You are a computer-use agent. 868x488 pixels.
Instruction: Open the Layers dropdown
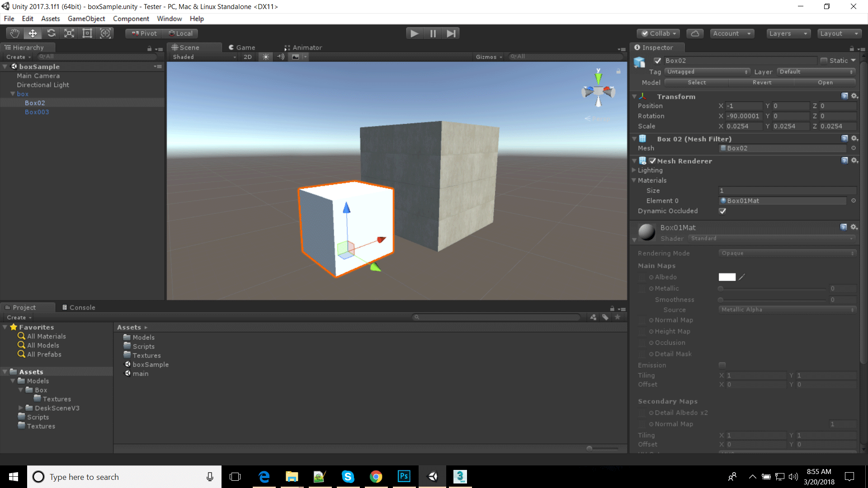tap(788, 33)
